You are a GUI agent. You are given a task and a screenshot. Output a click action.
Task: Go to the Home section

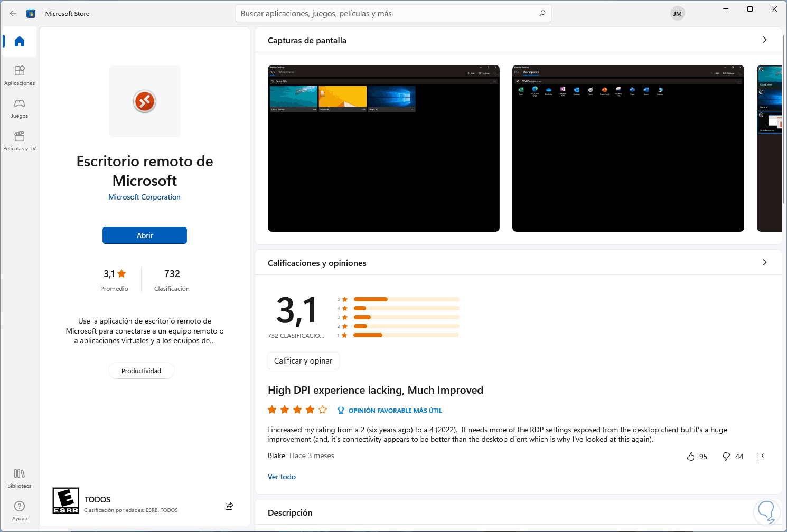tap(20, 42)
